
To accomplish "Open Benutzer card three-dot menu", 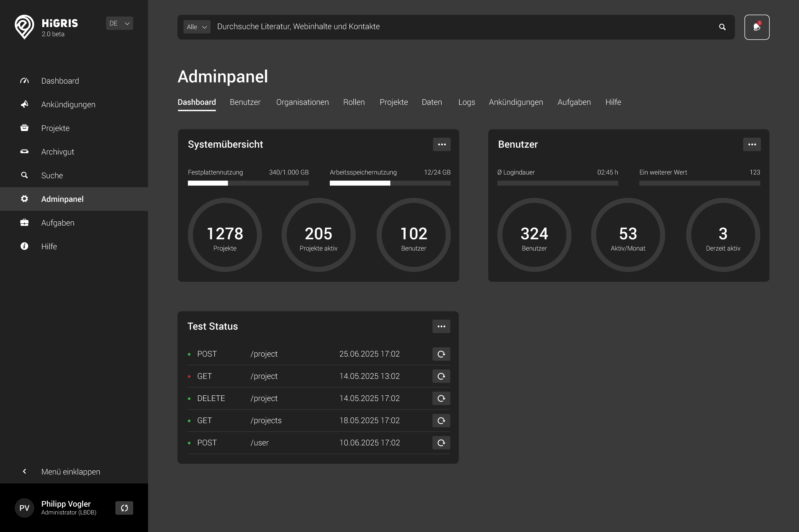I will click(752, 145).
